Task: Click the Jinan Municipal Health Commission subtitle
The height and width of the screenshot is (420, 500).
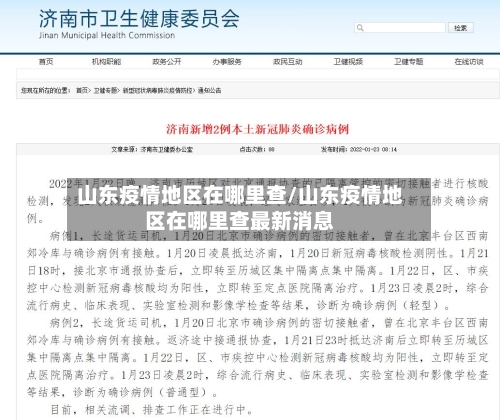Action: coord(107,35)
